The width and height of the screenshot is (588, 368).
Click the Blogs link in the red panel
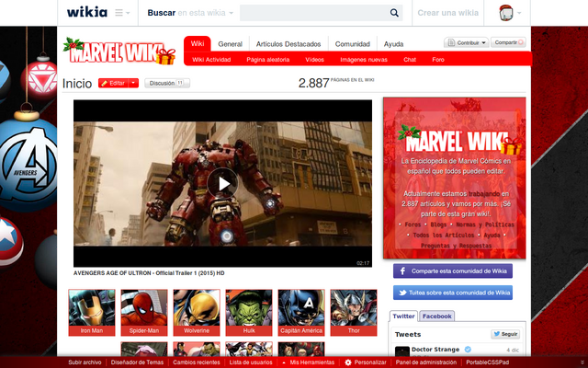(x=438, y=224)
